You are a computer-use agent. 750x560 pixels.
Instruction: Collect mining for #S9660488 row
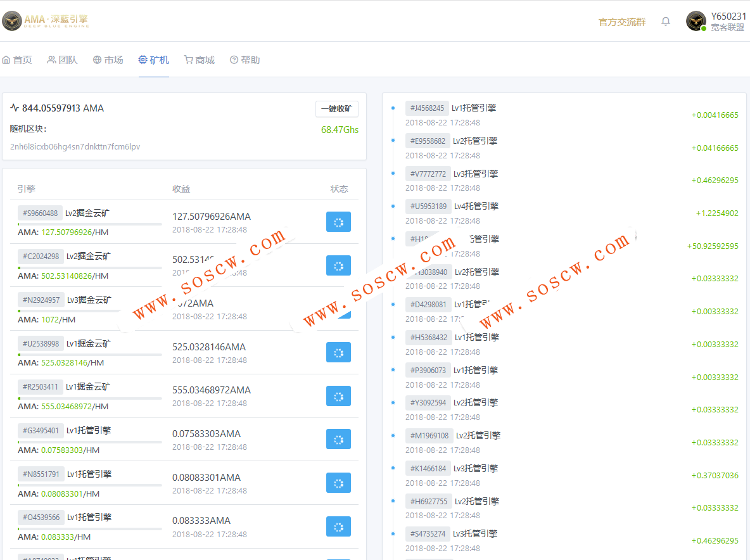coord(338,222)
